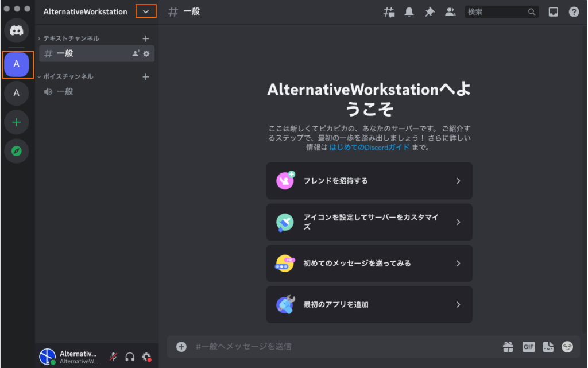This screenshot has width=588, height=368.
Task: Open AlternativeWorkstation server dropdown chevron
Action: click(x=146, y=11)
